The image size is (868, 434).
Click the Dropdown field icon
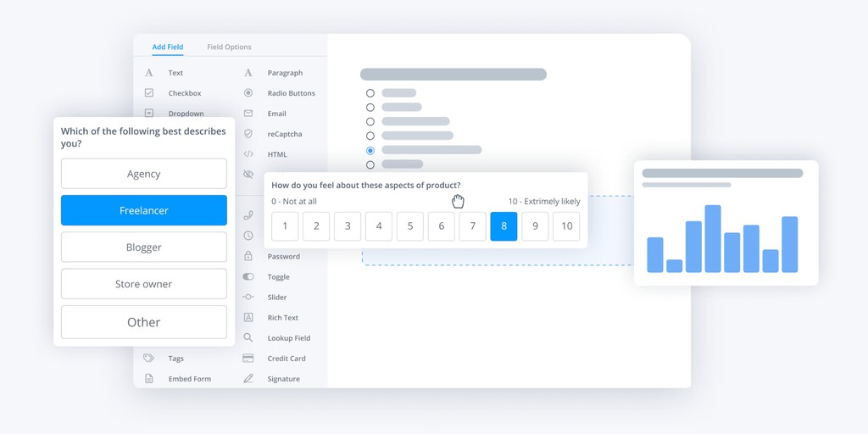pyautogui.click(x=149, y=113)
